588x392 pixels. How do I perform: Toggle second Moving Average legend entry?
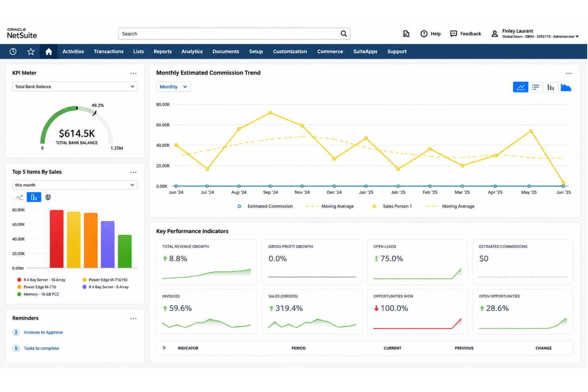pos(451,207)
